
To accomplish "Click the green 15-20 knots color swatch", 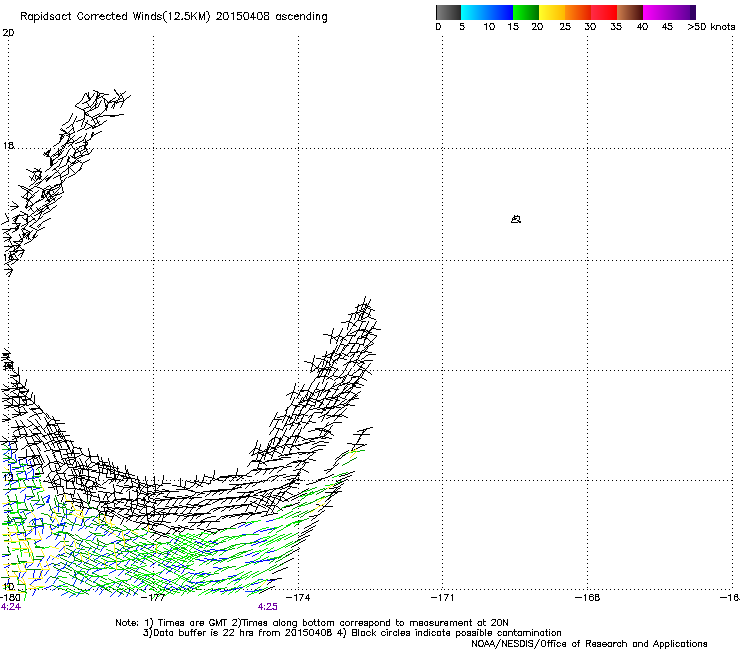I will (526, 12).
